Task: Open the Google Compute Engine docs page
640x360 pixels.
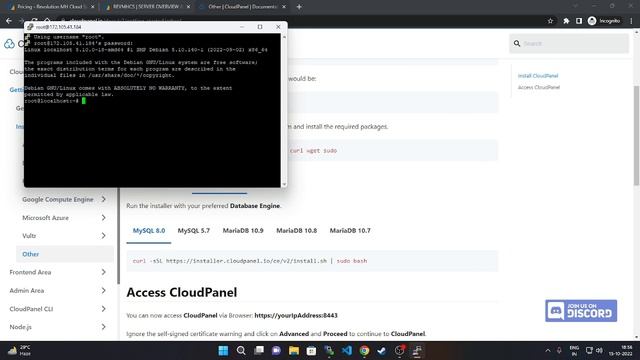Action: click(x=58, y=199)
